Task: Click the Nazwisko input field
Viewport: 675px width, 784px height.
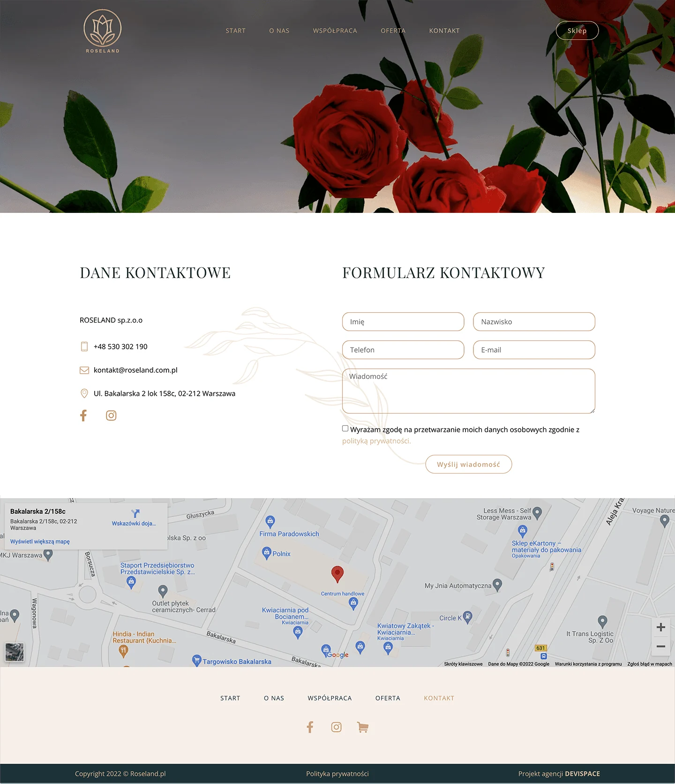Action: click(x=534, y=322)
